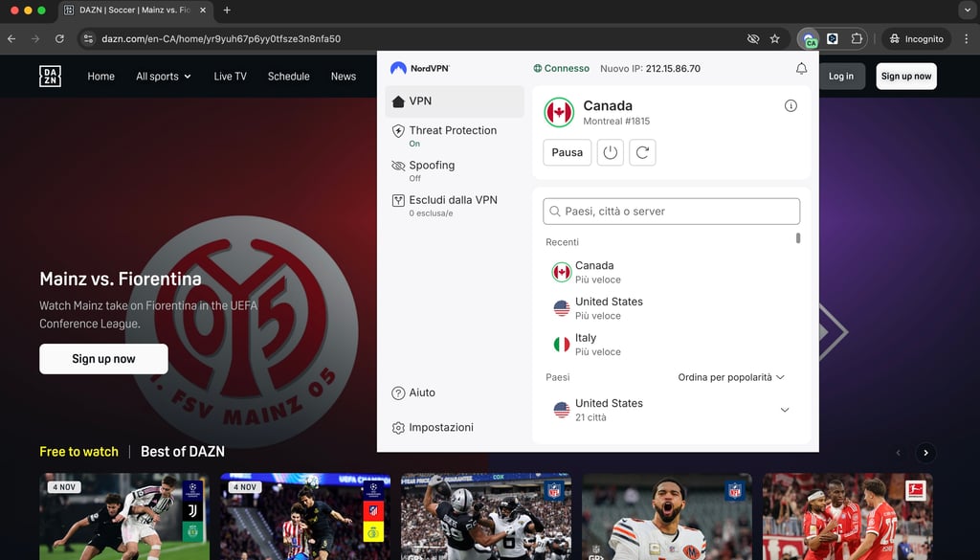Select the Free to watch tab
Screen dimensions: 980x560
(78, 451)
